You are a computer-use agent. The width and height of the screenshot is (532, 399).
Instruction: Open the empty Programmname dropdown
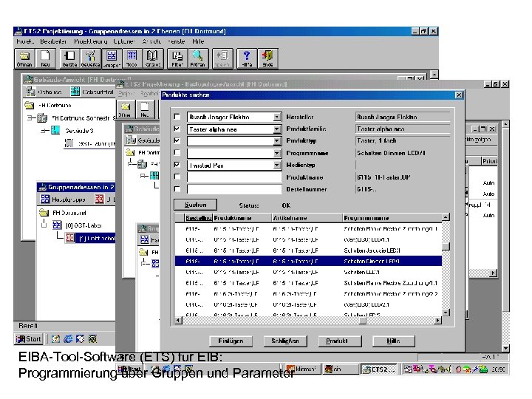pos(277,154)
